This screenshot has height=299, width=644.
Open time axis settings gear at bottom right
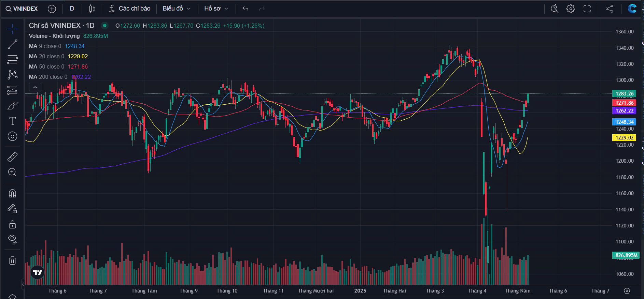coord(627,291)
